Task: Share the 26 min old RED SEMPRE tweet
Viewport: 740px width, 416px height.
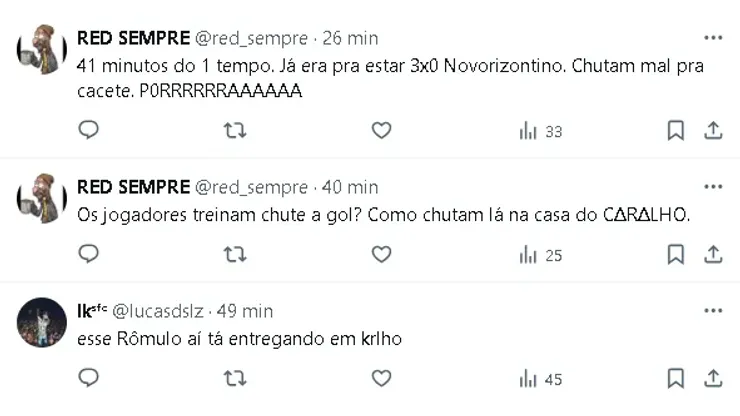Action: pyautogui.click(x=713, y=131)
